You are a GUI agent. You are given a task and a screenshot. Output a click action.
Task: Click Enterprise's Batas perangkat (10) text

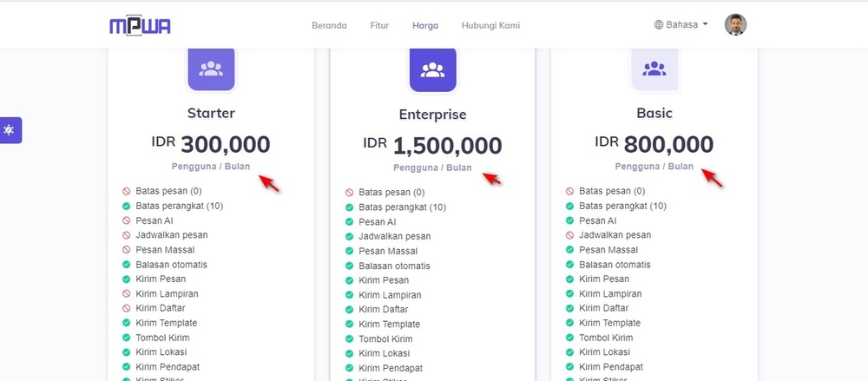403,207
